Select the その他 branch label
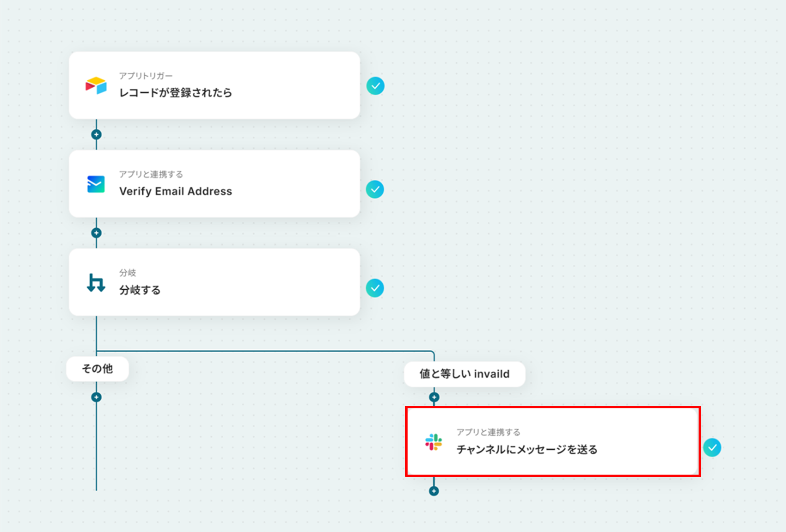This screenshot has width=786, height=532. (97, 369)
